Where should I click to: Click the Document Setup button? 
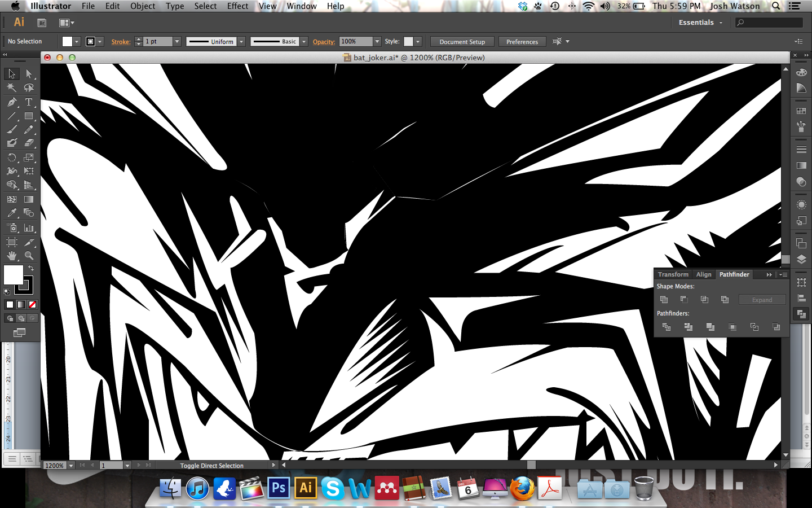pyautogui.click(x=462, y=42)
